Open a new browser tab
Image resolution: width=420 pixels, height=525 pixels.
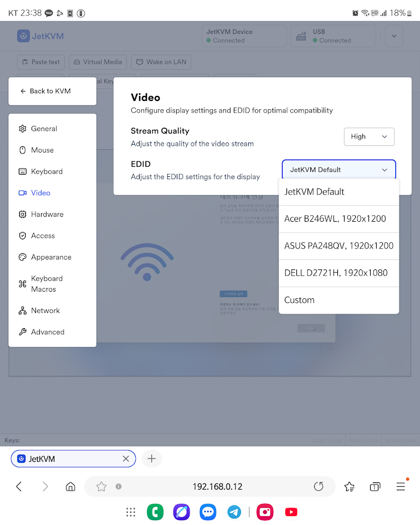[152, 458]
